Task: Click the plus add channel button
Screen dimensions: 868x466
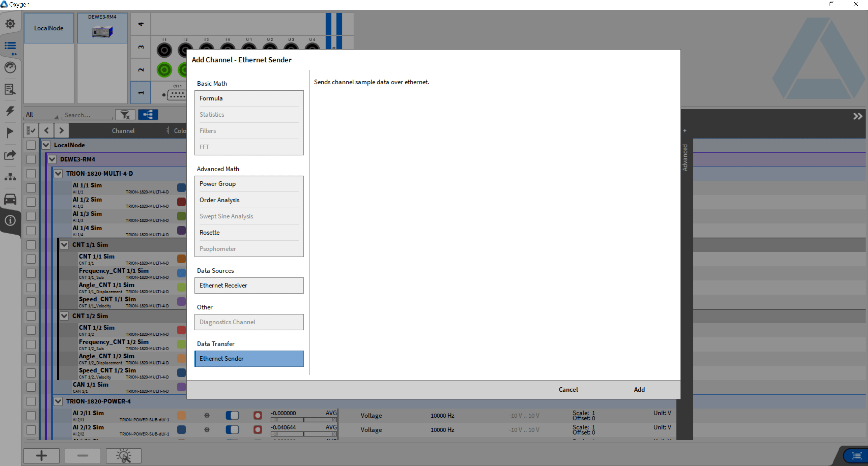Action: pyautogui.click(x=41, y=456)
